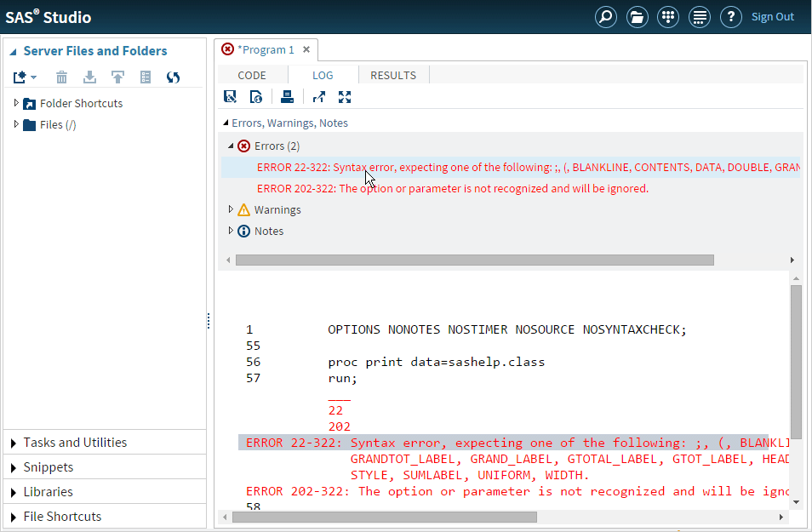Click the Search icon in header

tap(606, 17)
